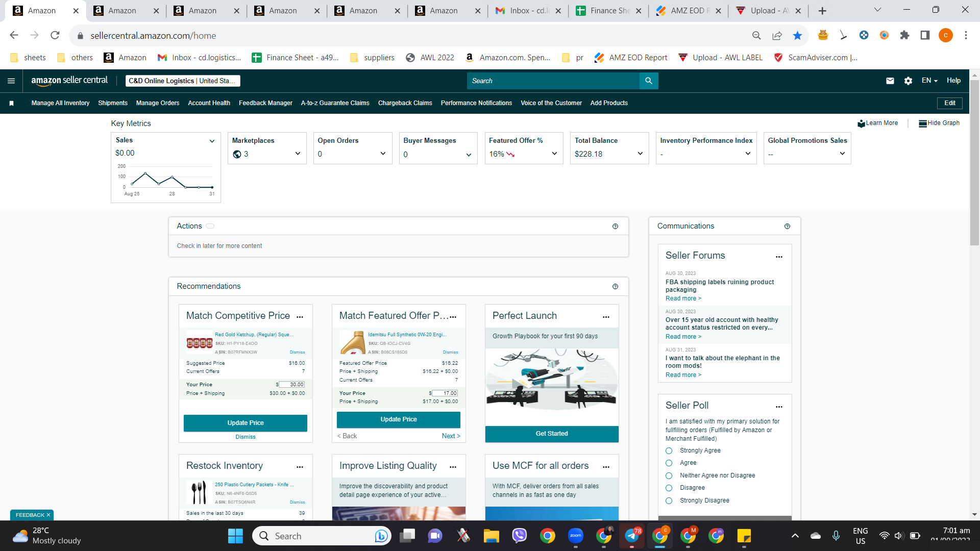Image resolution: width=980 pixels, height=551 pixels.
Task: Hide the Key Metrics graph
Action: click(939, 123)
